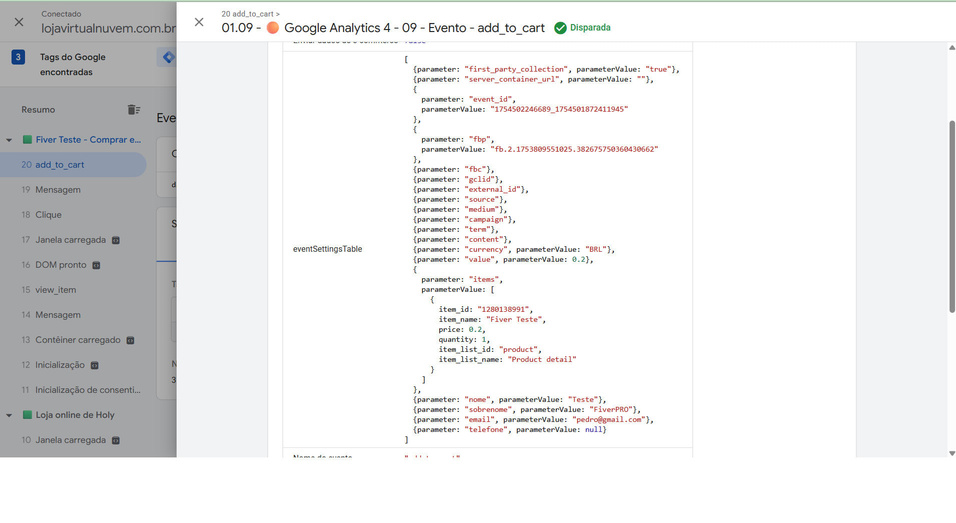Click the item_id value 1280138991

tap(504, 310)
